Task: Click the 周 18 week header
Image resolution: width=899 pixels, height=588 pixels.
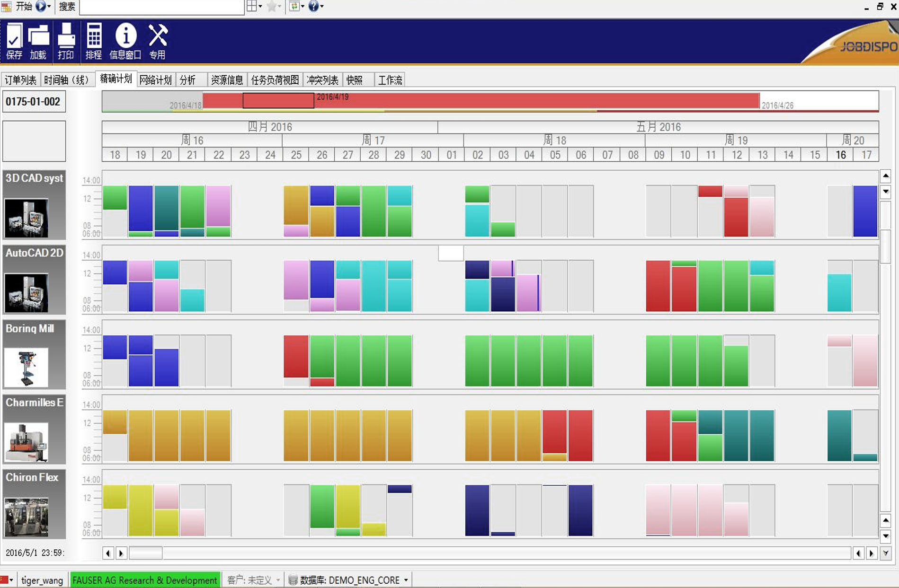Action: point(554,140)
